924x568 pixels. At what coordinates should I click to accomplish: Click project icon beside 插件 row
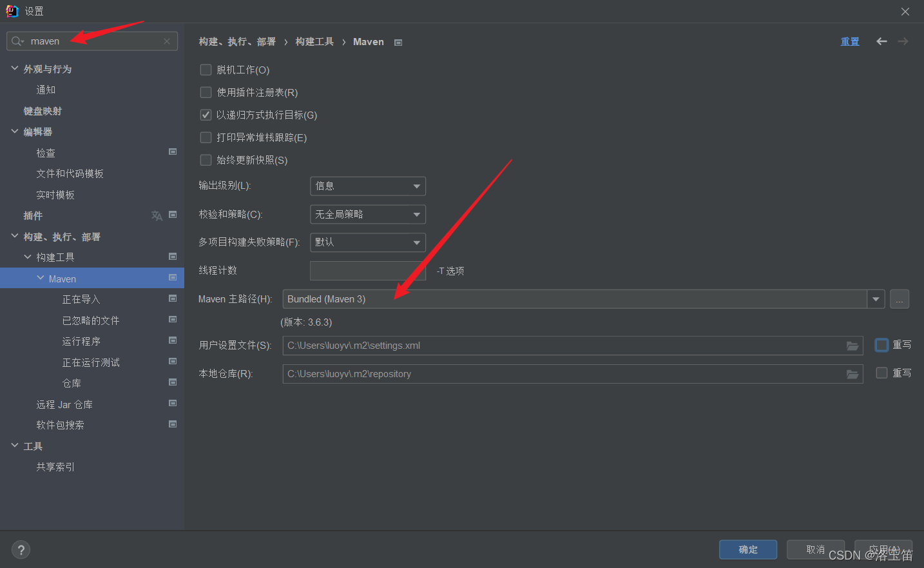coord(173,215)
